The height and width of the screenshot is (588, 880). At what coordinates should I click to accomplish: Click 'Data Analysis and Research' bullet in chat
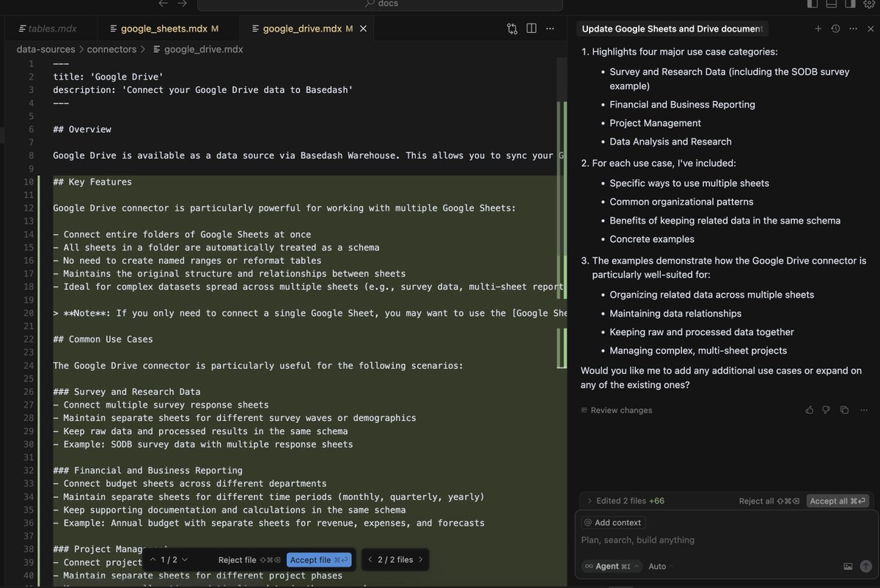(670, 142)
